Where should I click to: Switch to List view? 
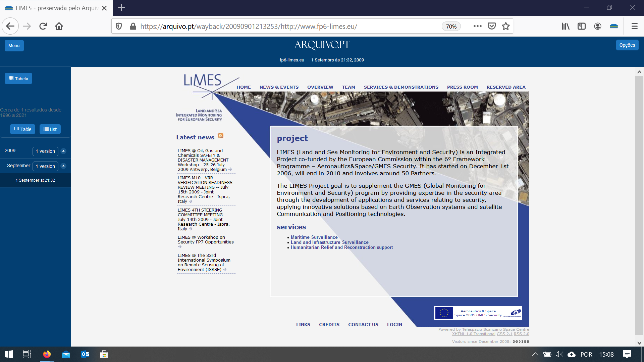point(50,129)
